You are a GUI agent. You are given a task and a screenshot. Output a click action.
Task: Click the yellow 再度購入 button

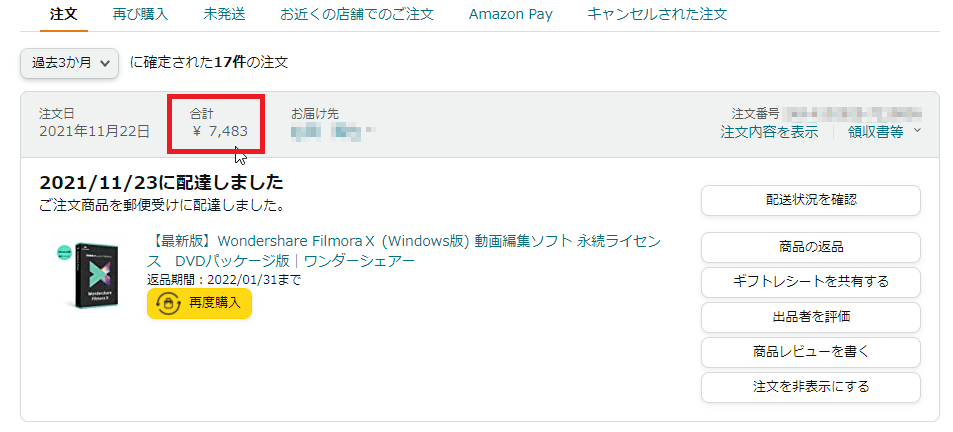click(199, 303)
